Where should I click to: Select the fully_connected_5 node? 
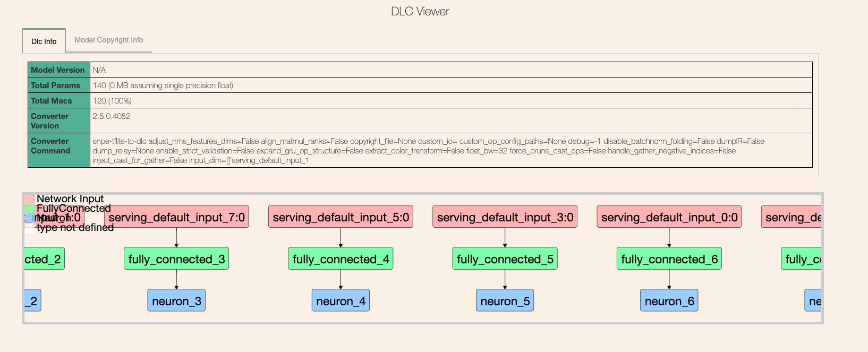point(505,259)
